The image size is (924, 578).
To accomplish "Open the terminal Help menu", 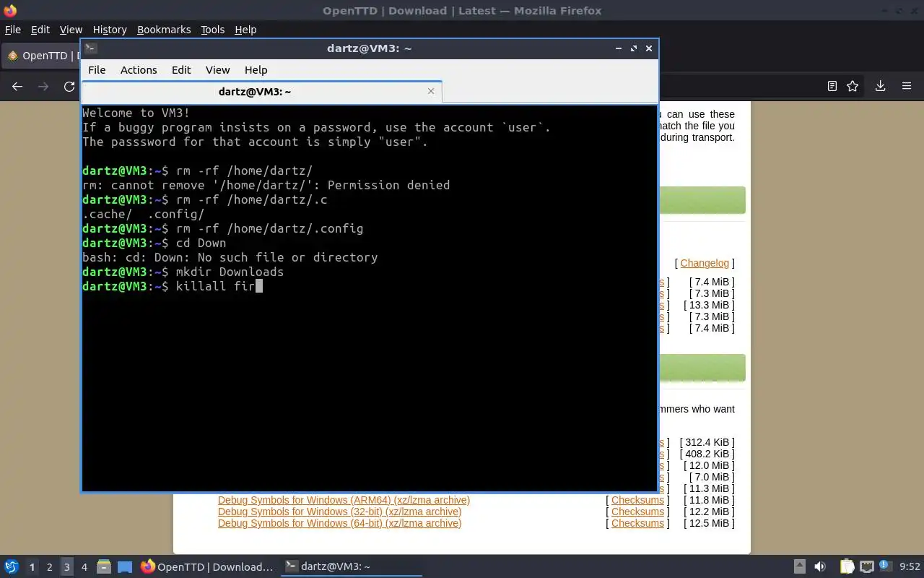I will [x=256, y=70].
